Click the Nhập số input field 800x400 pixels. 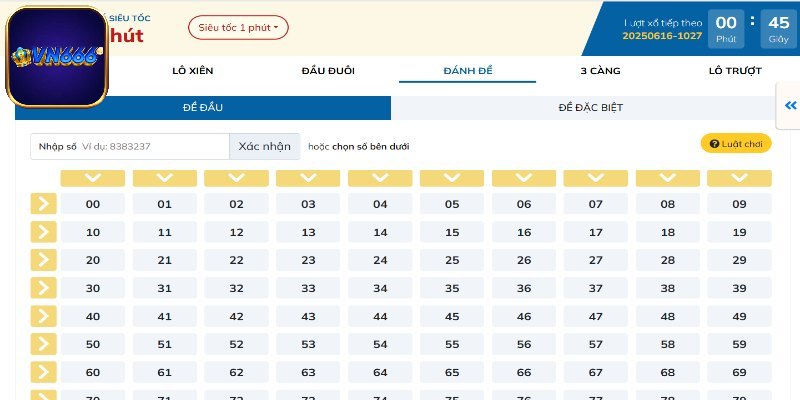(152, 147)
